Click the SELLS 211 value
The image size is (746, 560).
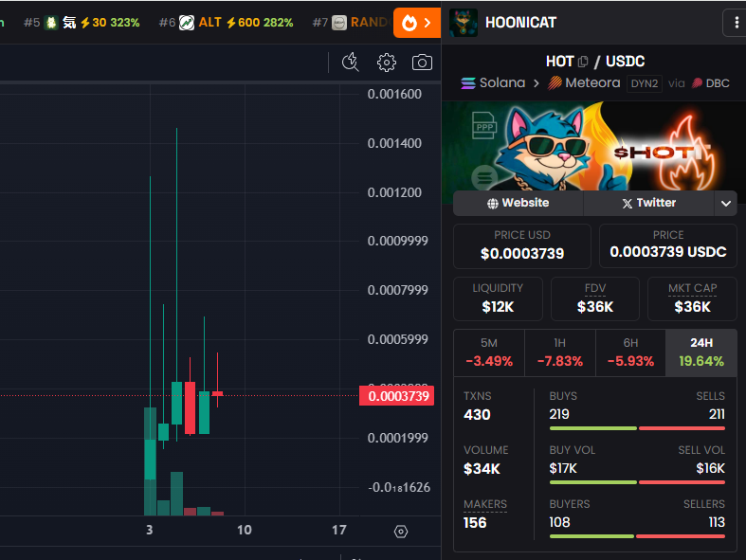(x=717, y=414)
